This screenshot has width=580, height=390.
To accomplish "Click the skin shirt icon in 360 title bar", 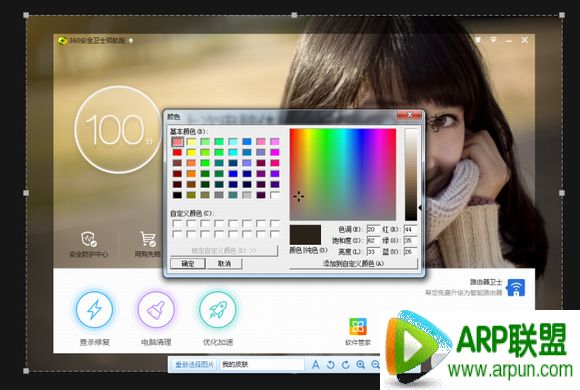I will point(478,39).
